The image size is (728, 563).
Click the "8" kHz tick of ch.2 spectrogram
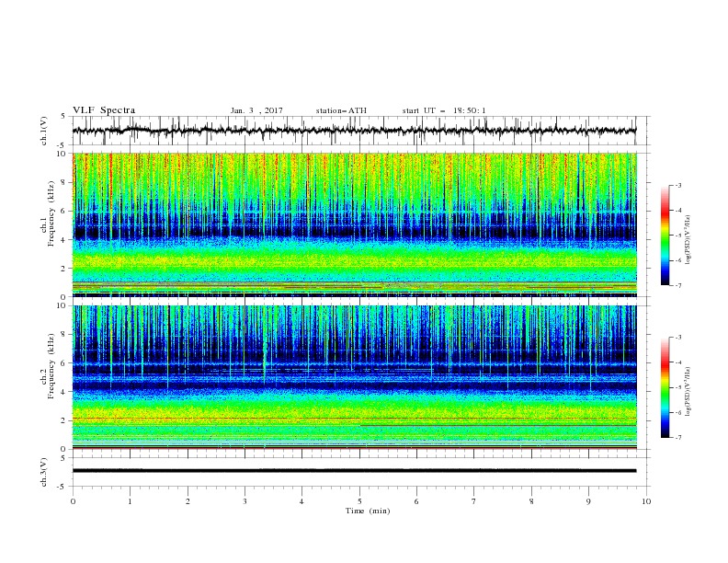coord(65,335)
